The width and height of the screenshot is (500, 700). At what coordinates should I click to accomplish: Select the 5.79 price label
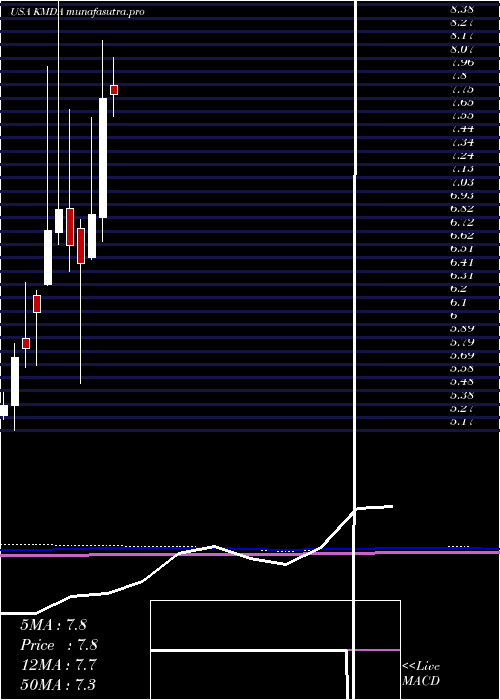pyautogui.click(x=462, y=342)
